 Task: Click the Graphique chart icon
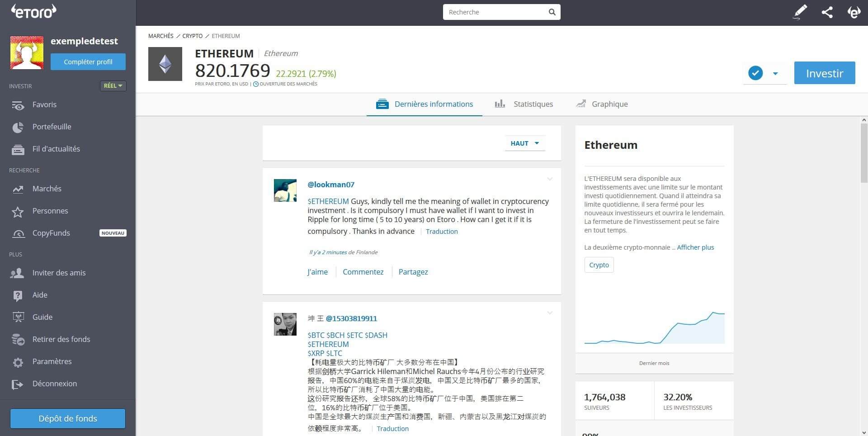pyautogui.click(x=581, y=104)
